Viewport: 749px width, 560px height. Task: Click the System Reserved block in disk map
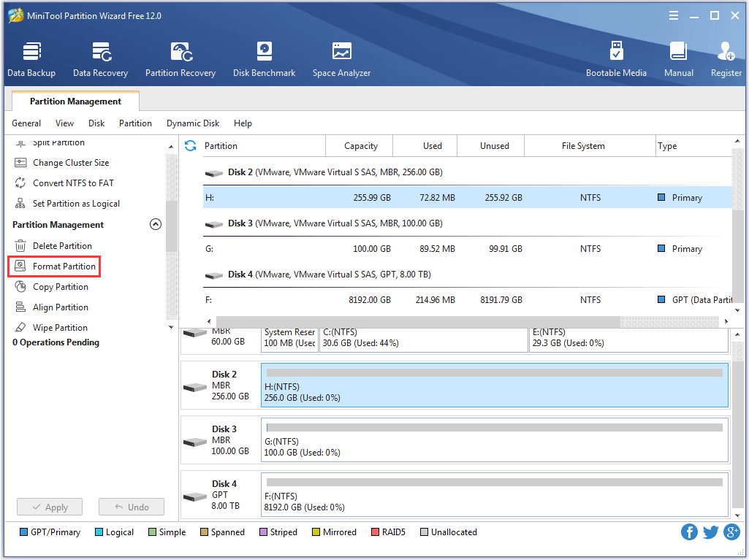(289, 340)
